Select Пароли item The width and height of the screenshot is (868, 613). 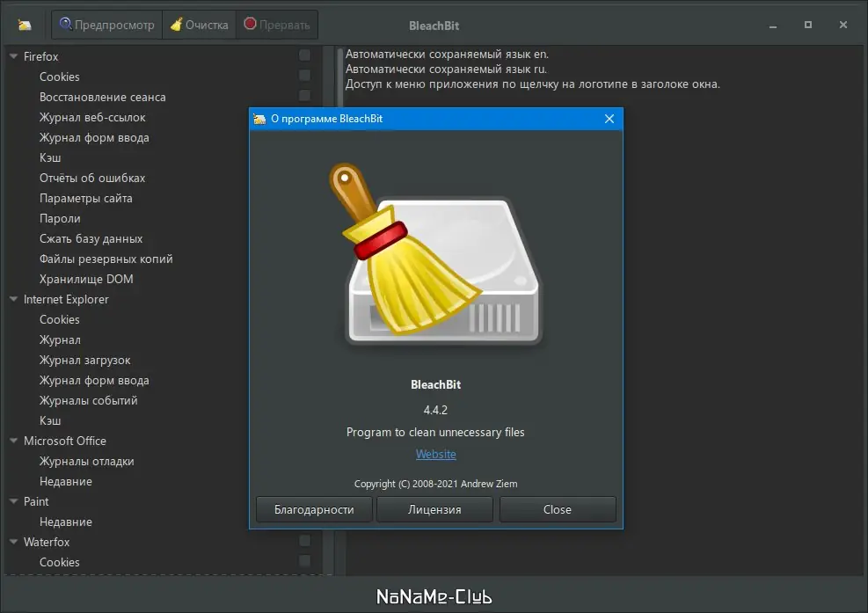click(60, 218)
